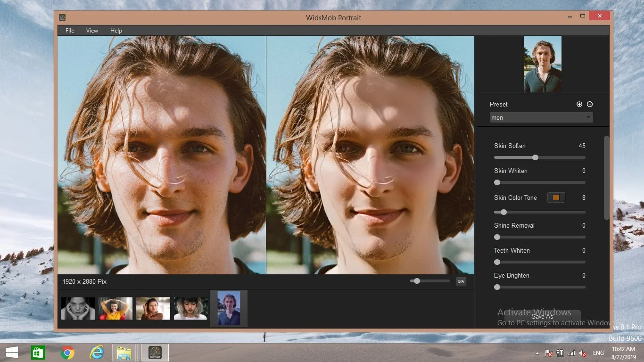Expand the preset list via its arrow
This screenshot has width=644, height=362.
coord(588,117)
